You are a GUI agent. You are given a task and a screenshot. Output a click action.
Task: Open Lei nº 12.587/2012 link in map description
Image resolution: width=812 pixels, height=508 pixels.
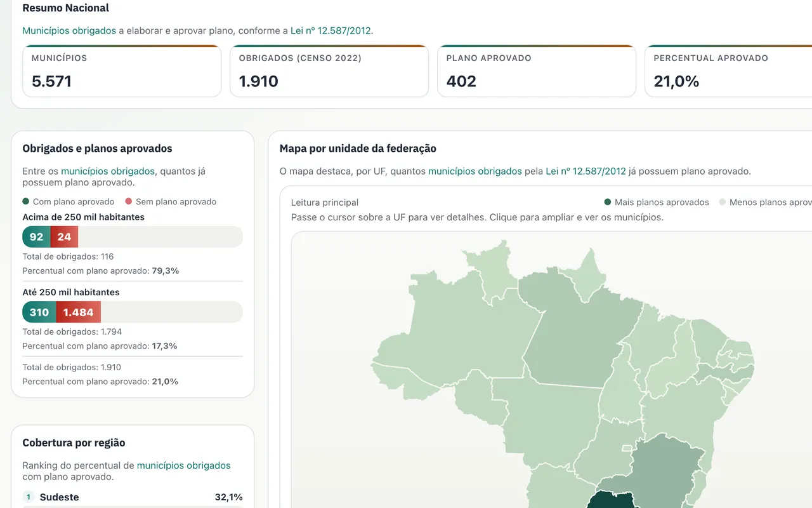coord(586,171)
